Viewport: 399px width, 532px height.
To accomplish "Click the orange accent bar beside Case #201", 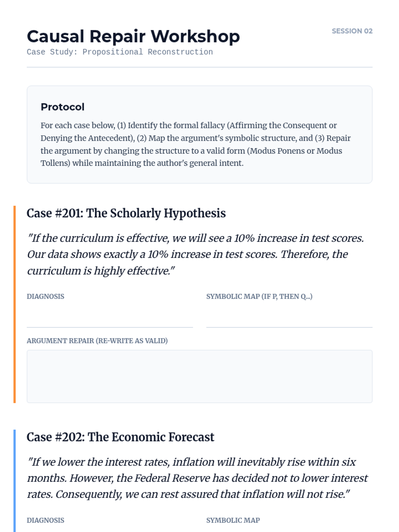I will [15, 304].
